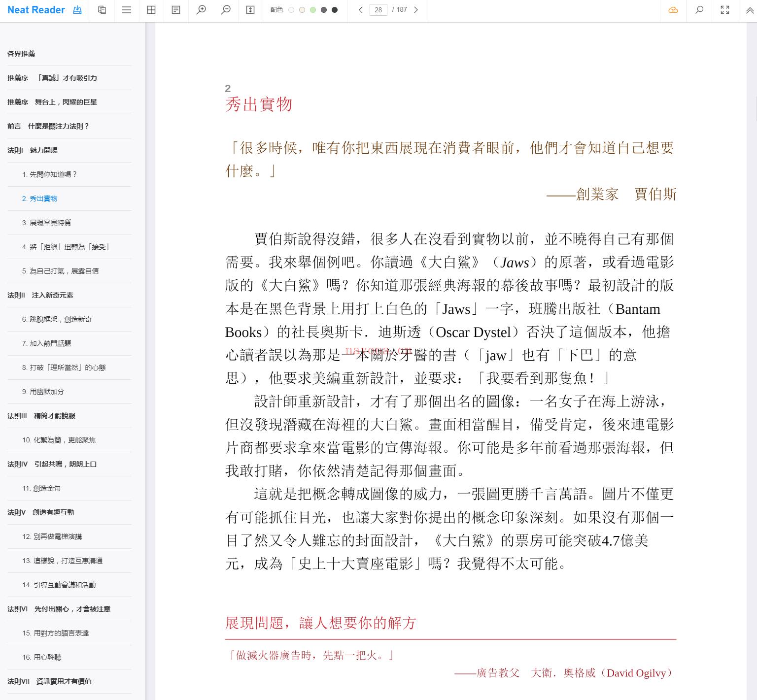Zoom out with the magnifier minus icon
The width and height of the screenshot is (757, 700).
(226, 10)
